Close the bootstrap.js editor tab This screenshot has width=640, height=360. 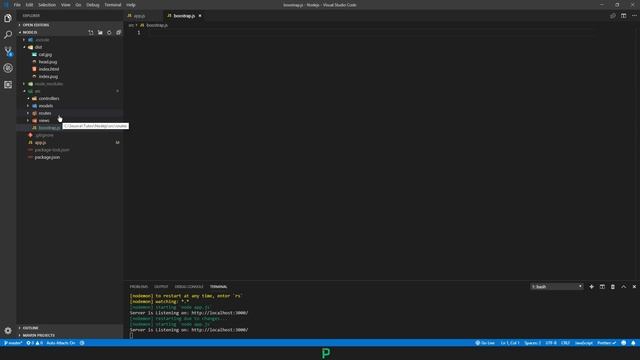(x=200, y=16)
